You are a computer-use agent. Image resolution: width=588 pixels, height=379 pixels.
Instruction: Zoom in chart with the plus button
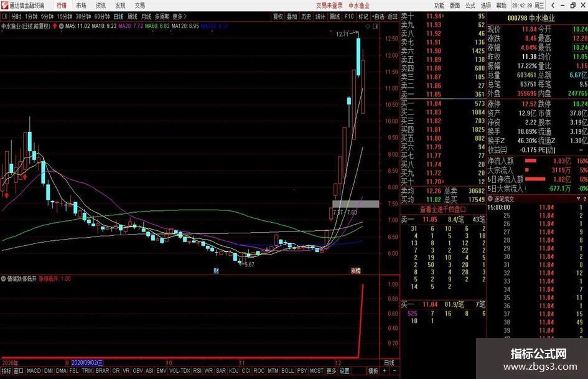click(x=385, y=371)
